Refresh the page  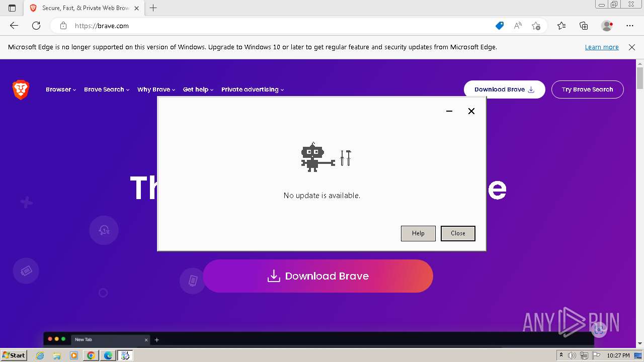click(x=36, y=26)
